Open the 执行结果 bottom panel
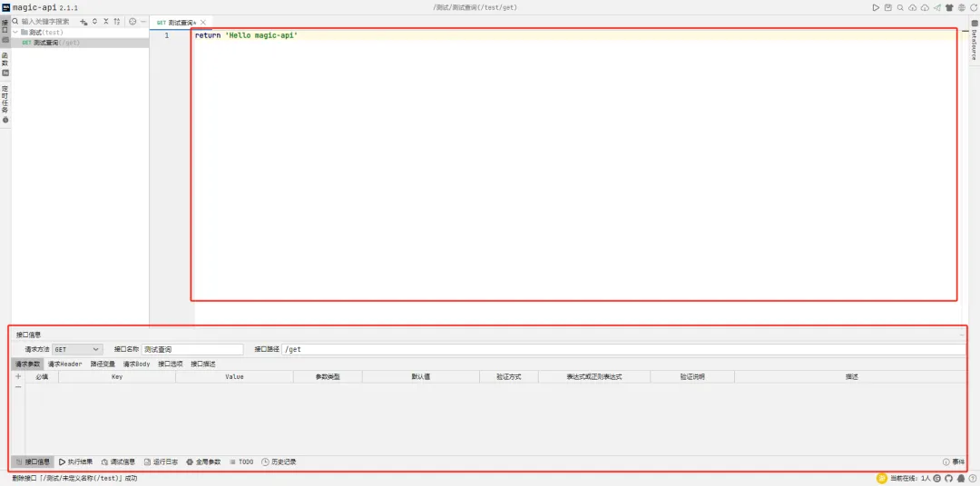The width and height of the screenshot is (980, 486). click(76, 462)
